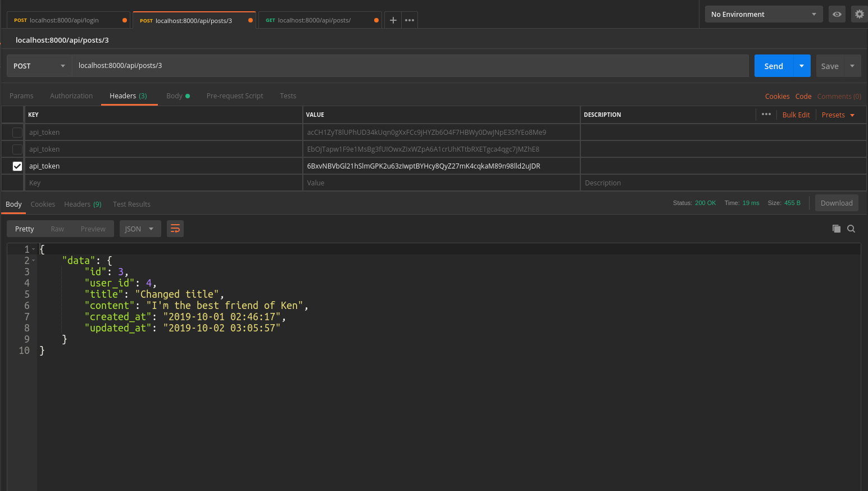This screenshot has height=491, width=868.
Task: Click response size 455 B
Action: [x=792, y=203]
